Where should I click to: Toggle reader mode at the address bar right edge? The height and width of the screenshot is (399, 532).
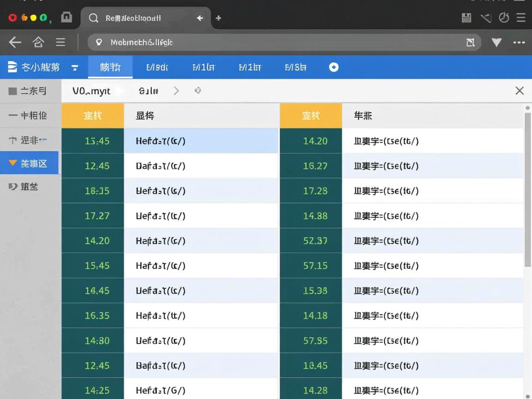470,42
